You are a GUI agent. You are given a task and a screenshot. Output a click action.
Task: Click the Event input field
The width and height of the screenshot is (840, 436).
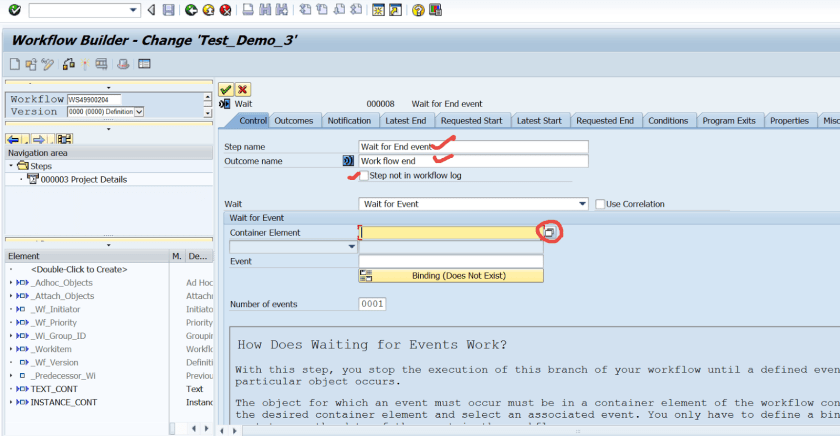coord(451,261)
